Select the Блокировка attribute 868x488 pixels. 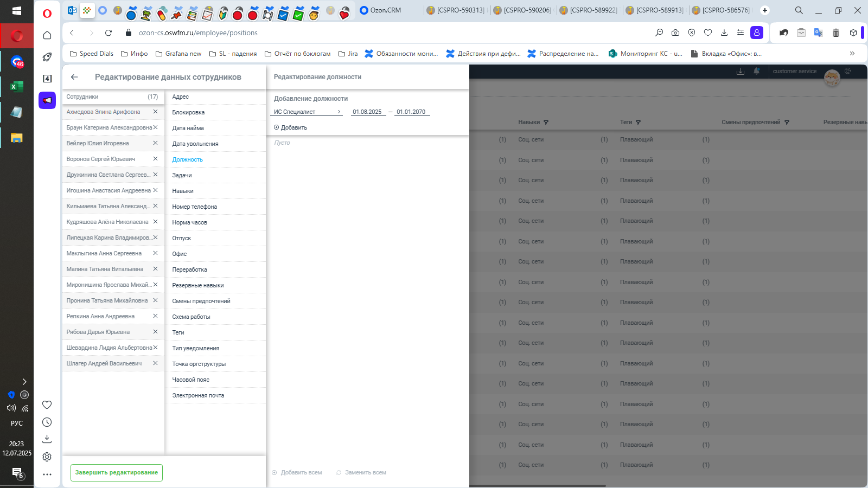pos(215,112)
